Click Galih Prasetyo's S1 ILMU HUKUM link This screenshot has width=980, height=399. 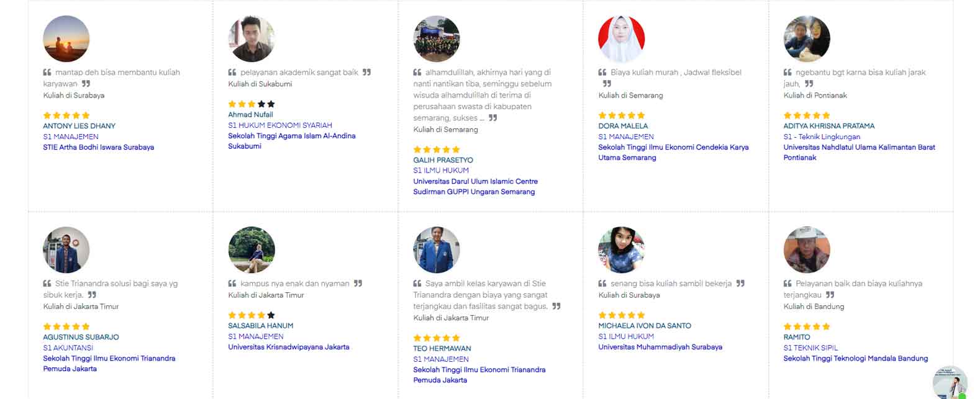pyautogui.click(x=441, y=171)
